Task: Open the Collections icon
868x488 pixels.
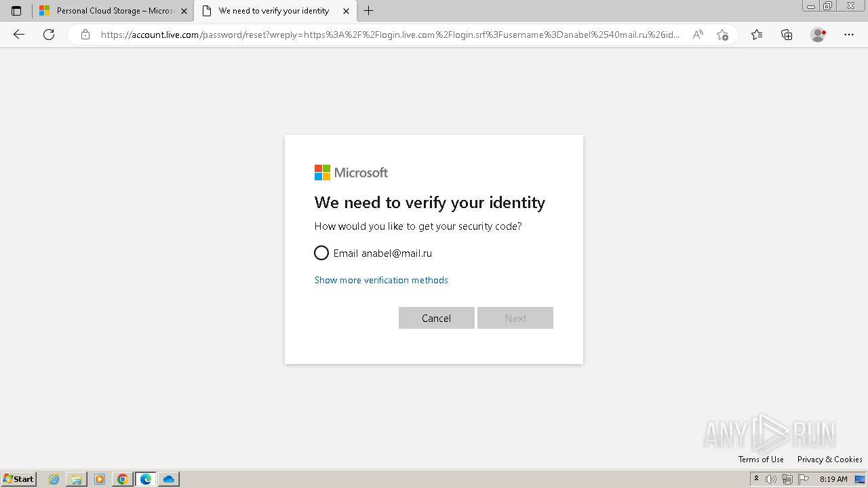Action: [787, 35]
